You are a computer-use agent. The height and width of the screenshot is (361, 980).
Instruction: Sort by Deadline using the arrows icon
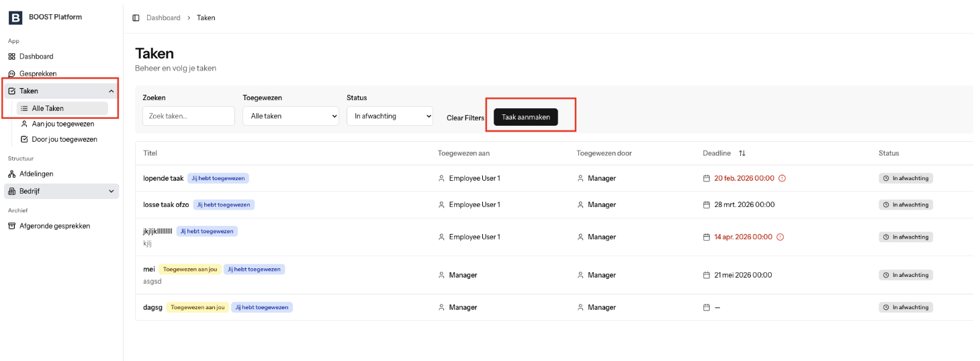[742, 153]
